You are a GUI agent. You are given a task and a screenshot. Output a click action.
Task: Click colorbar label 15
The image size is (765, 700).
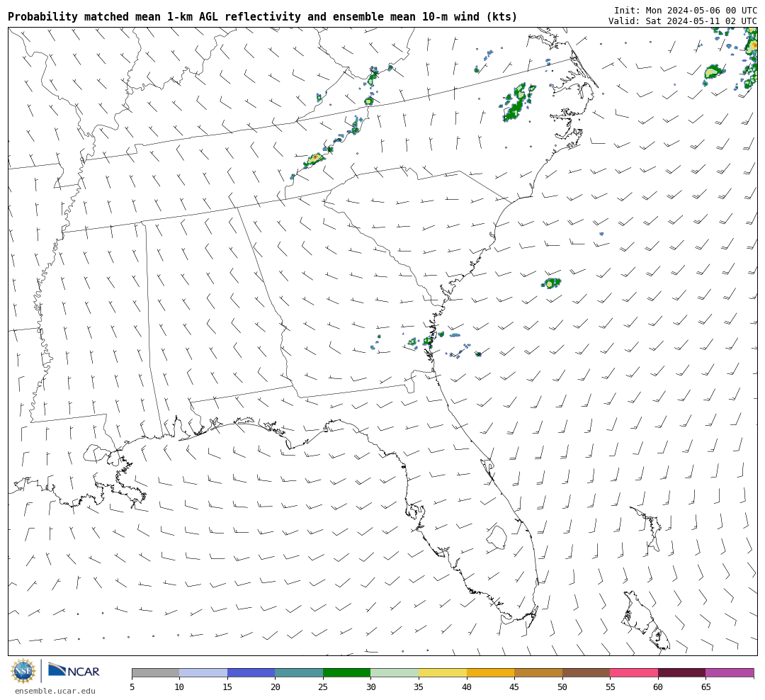(x=227, y=687)
